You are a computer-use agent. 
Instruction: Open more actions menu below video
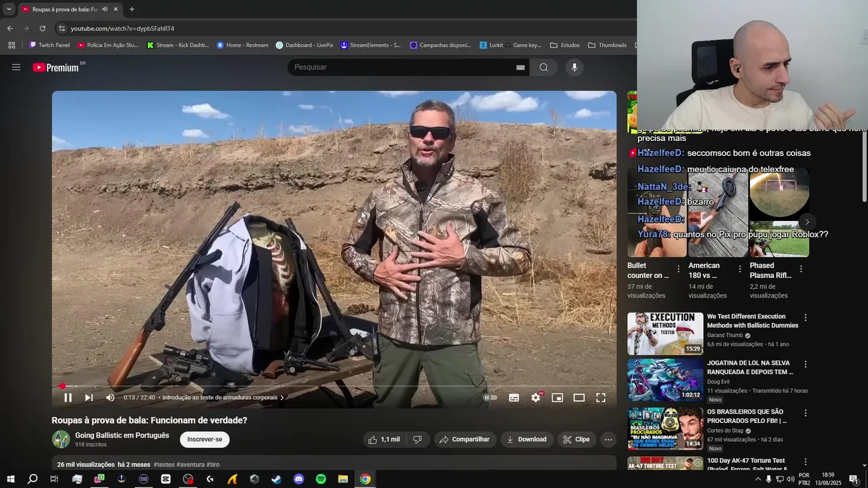tap(608, 439)
